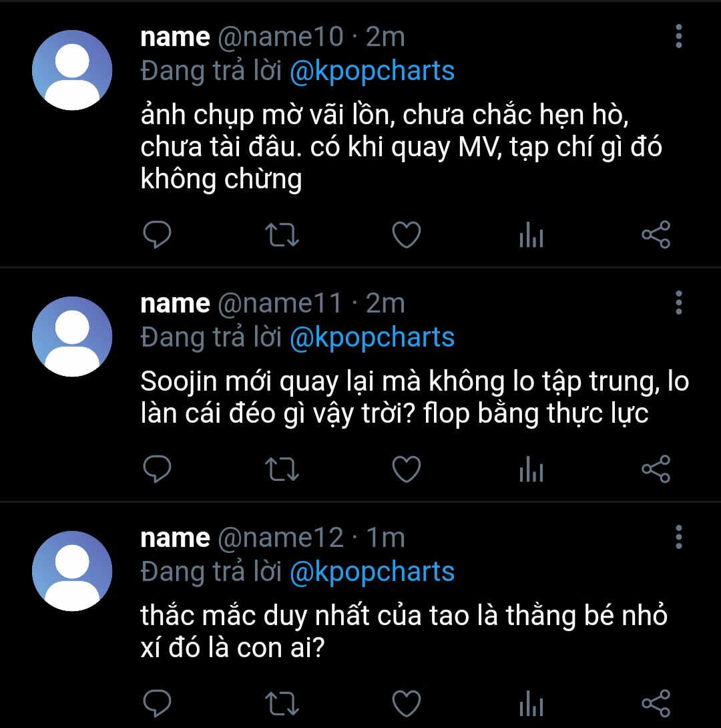This screenshot has height=728, width=721.
Task: Reply to the tweet about Soojin
Action: pos(158,470)
